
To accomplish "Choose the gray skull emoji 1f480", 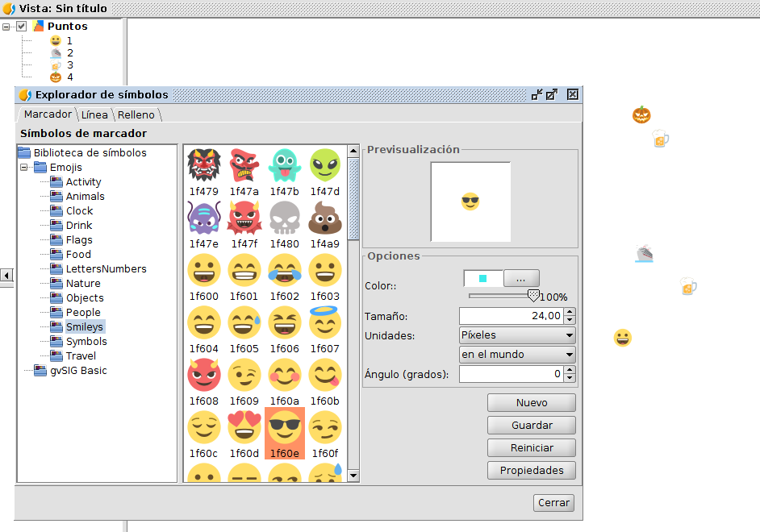I will (x=284, y=218).
